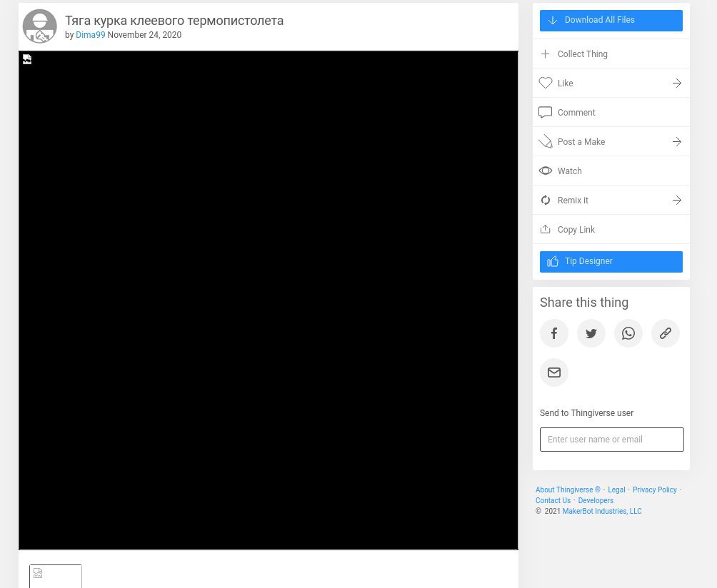Open the Developers footer link
This screenshot has width=717, height=588.
596,500
